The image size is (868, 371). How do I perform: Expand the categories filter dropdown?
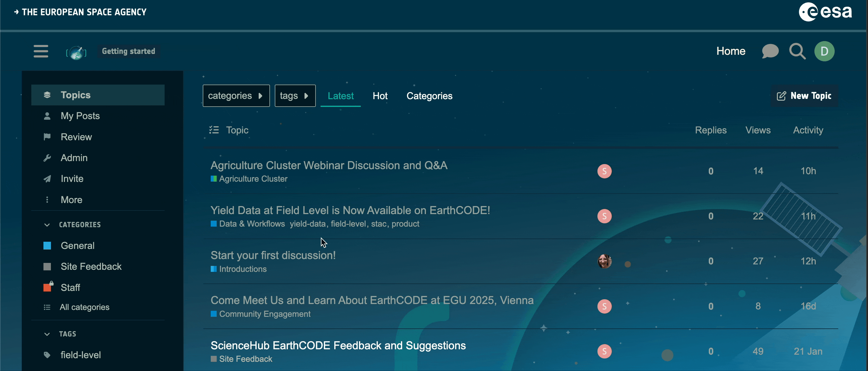[x=236, y=96]
